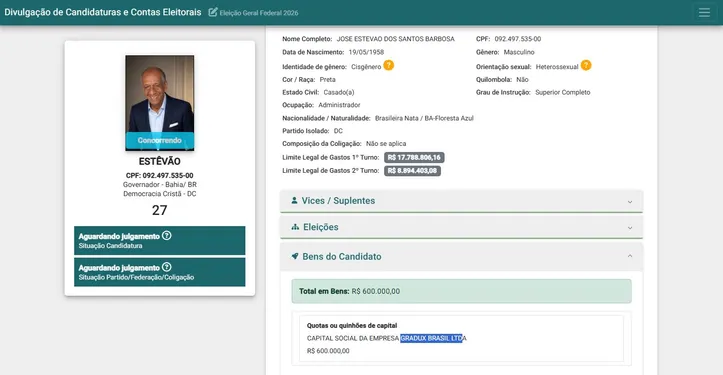Viewport: 723px width, 375px height.
Task: Expand the Vices / Suplentes chevron
Action: 630,202
